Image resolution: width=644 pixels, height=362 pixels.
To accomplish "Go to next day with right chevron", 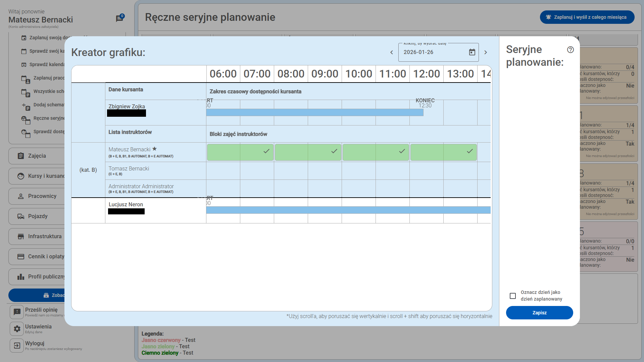I will [486, 52].
